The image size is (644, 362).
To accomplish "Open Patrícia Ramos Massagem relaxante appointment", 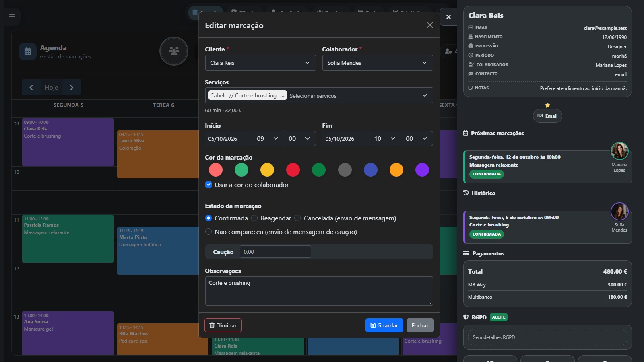I will 68,239.
